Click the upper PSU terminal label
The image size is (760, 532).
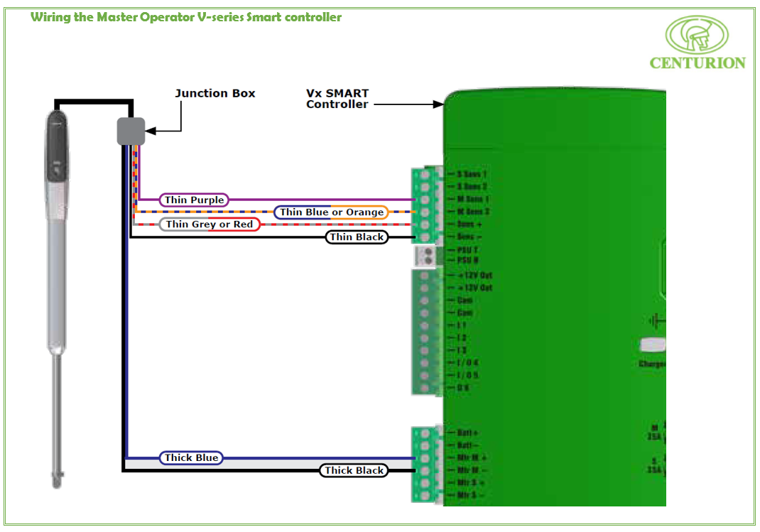(x=468, y=250)
